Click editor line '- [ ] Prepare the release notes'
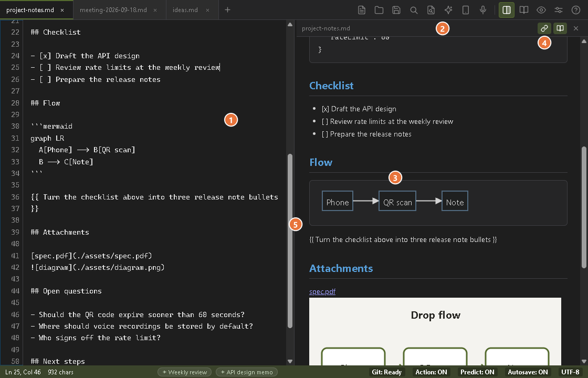This screenshot has height=378, width=588. 96,79
